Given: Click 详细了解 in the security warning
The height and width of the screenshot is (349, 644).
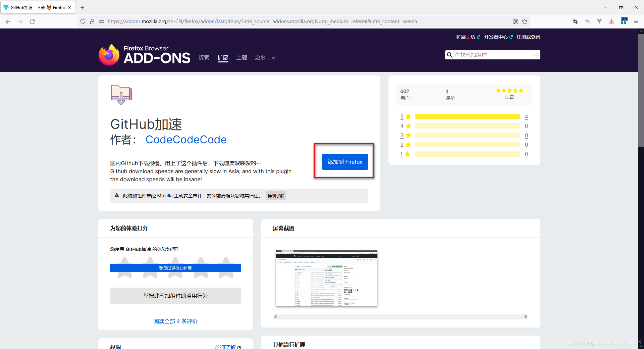Looking at the screenshot, I should [276, 196].
